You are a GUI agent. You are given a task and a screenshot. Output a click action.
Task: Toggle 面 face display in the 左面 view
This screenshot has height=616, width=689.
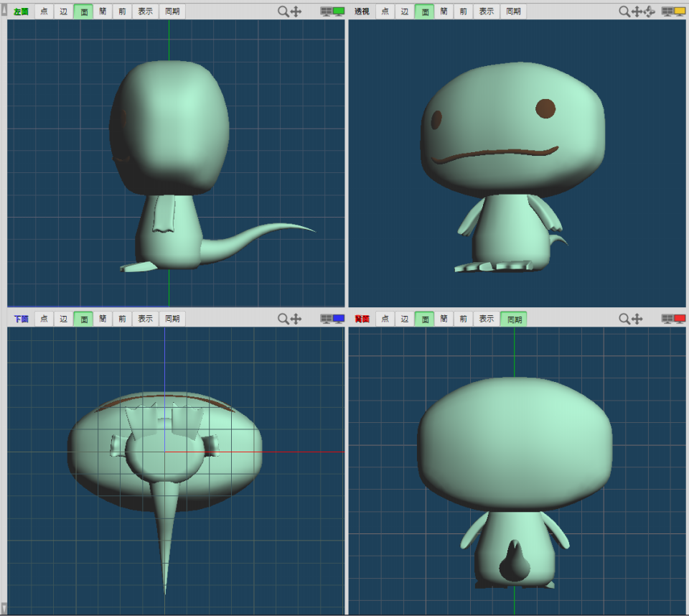pos(83,11)
